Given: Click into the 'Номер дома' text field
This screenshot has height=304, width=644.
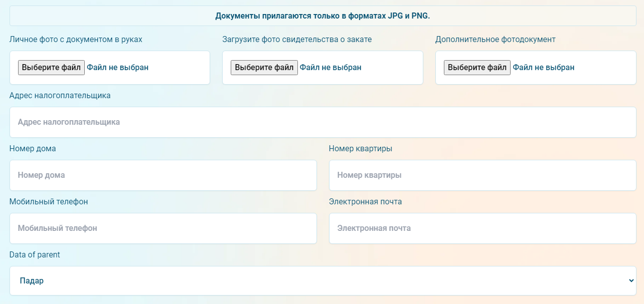Looking at the screenshot, I should (163, 175).
